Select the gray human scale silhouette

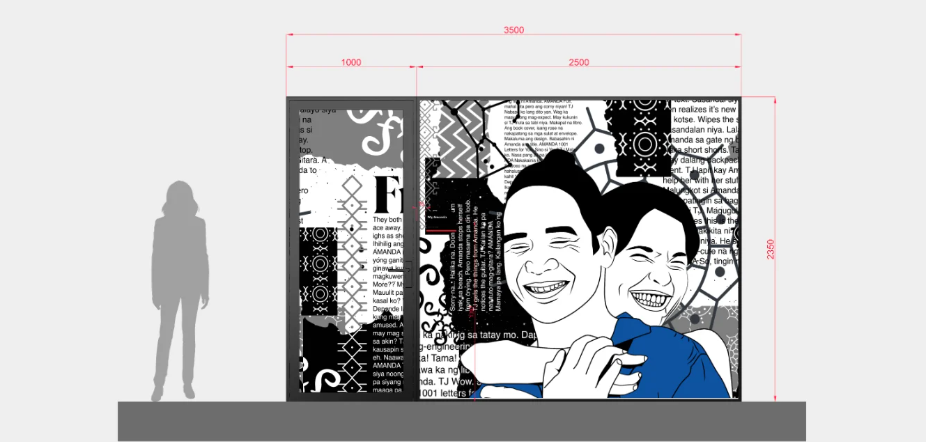pos(180,291)
